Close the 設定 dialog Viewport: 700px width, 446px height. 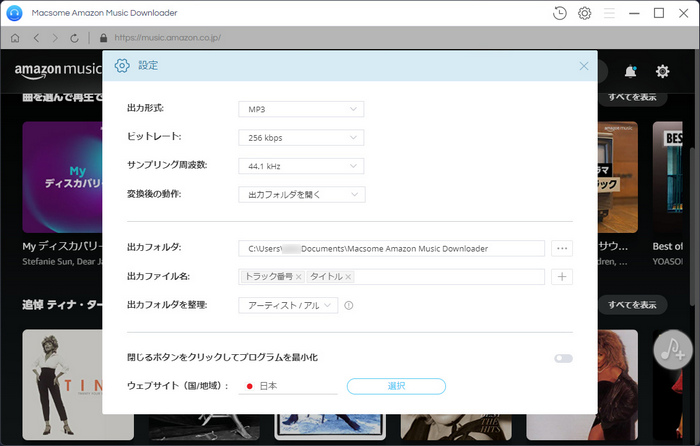click(583, 66)
